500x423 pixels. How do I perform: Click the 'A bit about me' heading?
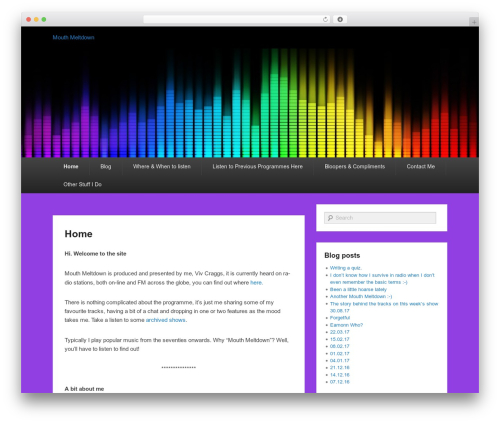(84, 389)
